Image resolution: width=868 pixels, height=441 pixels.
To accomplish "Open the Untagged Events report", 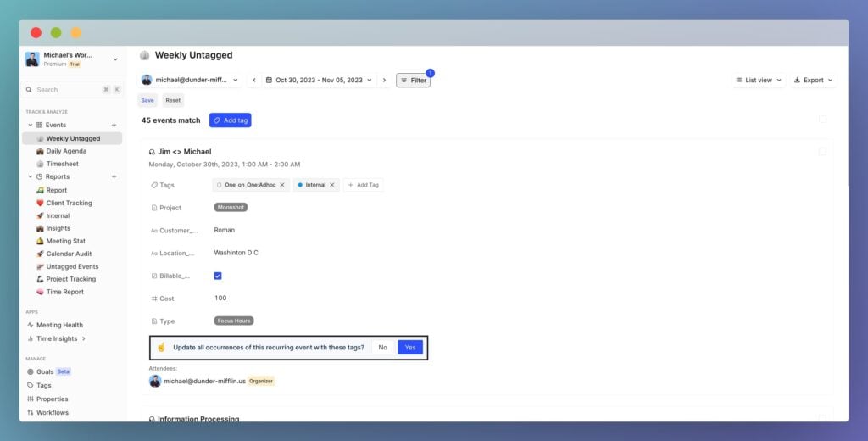I will point(73,266).
